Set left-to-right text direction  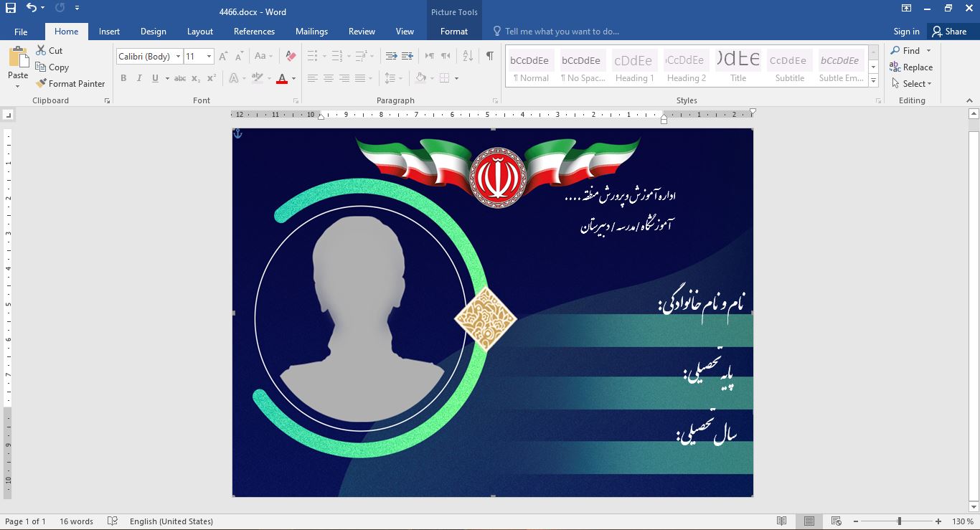tap(430, 56)
